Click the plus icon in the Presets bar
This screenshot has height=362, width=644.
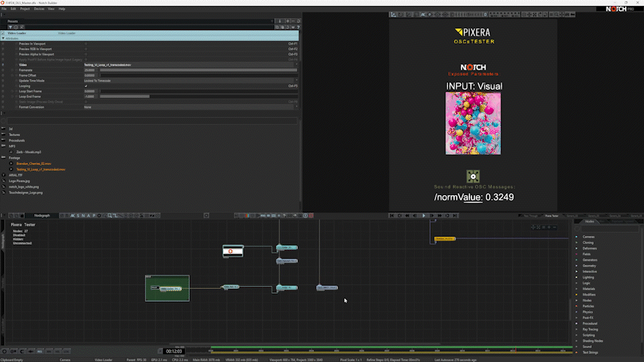click(x=288, y=21)
